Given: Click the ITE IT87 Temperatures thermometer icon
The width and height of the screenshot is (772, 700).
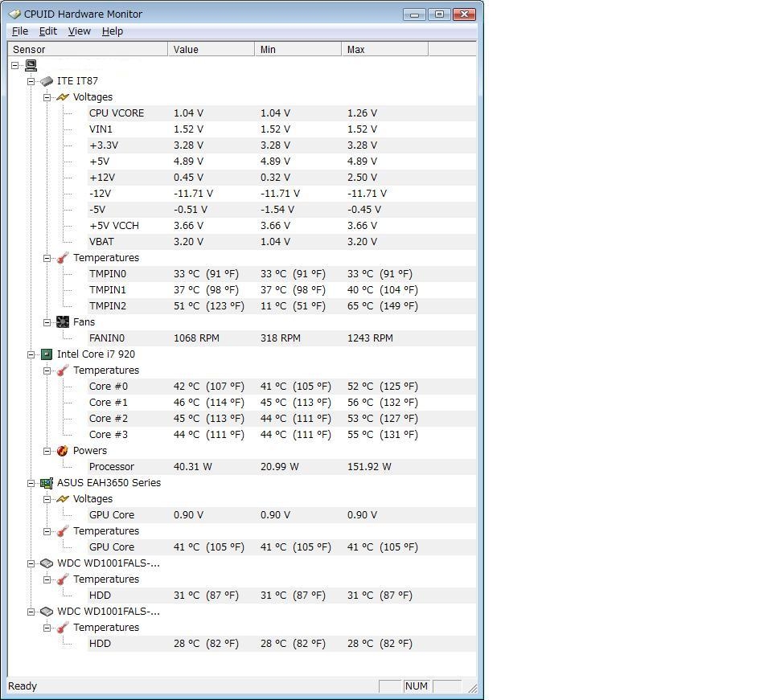Looking at the screenshot, I should pos(63,258).
